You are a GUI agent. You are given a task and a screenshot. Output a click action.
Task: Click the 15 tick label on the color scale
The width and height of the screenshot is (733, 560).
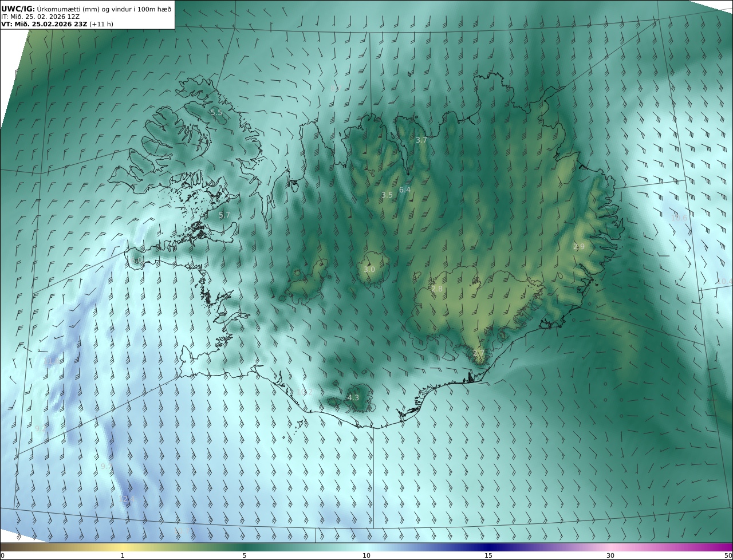488,556
